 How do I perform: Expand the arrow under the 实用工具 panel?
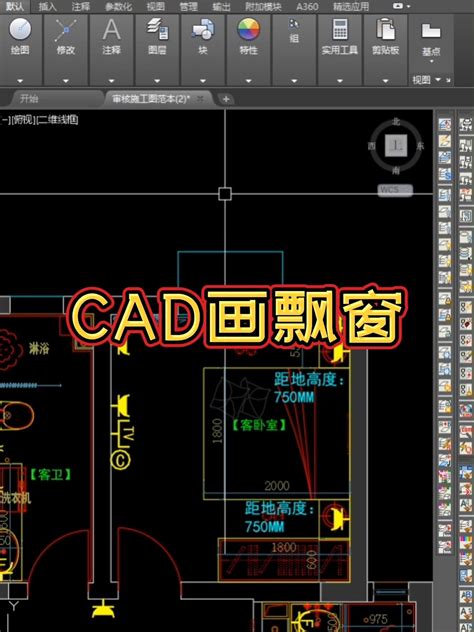[340, 81]
